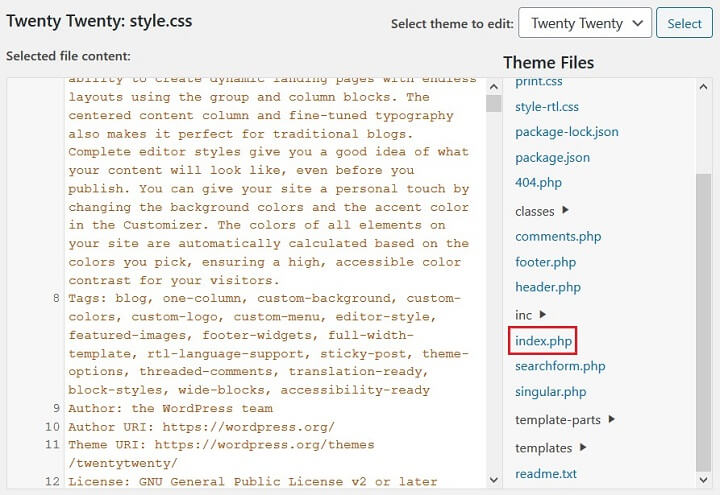Click Theme Files scroll down arrow
This screenshot has width=720, height=495.
point(703,480)
